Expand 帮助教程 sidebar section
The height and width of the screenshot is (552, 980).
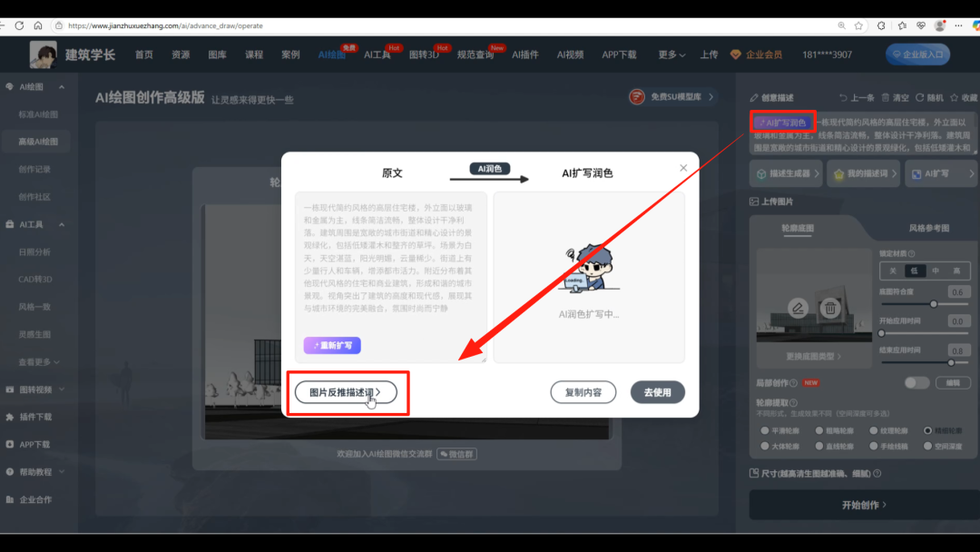pyautogui.click(x=62, y=472)
